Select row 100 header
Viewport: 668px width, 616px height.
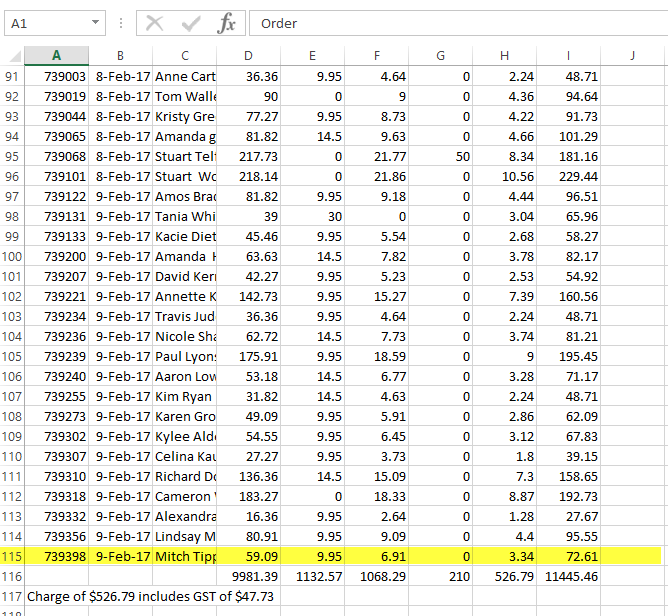(x=12, y=256)
